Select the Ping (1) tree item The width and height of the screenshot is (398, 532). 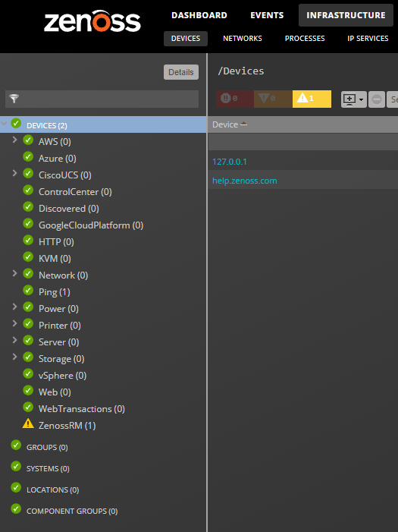(x=55, y=292)
